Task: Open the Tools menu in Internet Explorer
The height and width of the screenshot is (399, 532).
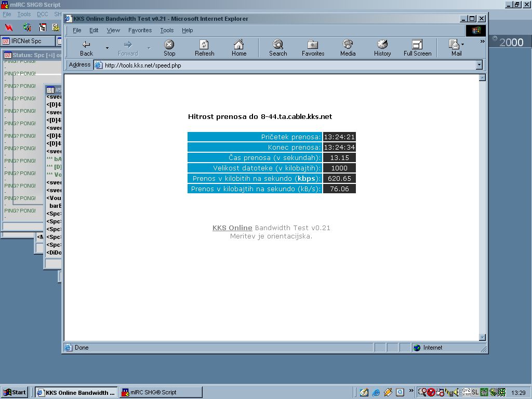Action: click(x=167, y=30)
